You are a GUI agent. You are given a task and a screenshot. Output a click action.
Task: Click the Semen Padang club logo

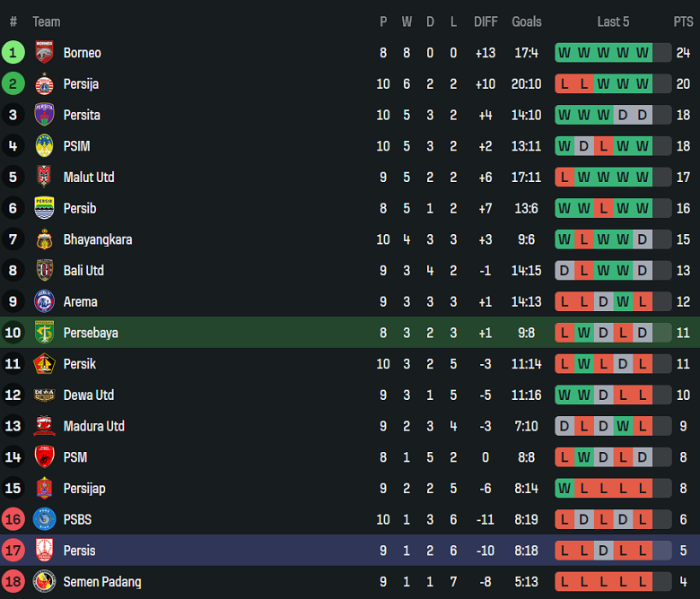pyautogui.click(x=44, y=582)
